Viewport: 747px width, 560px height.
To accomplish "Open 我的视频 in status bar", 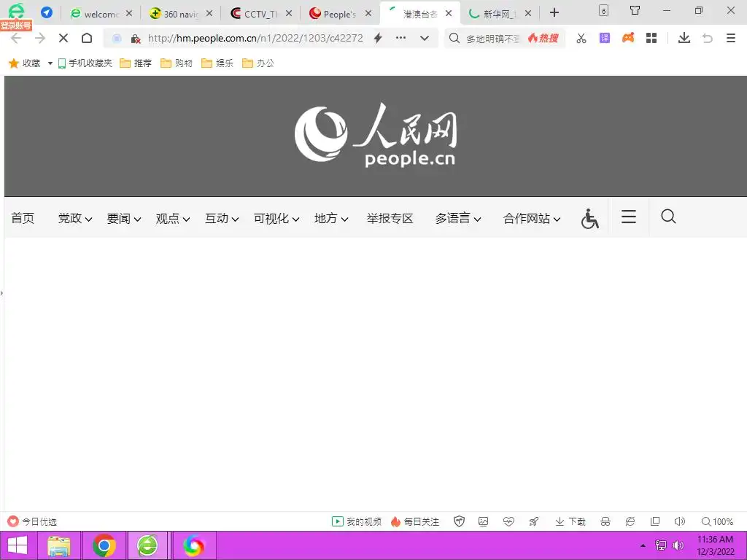I will pos(357,521).
